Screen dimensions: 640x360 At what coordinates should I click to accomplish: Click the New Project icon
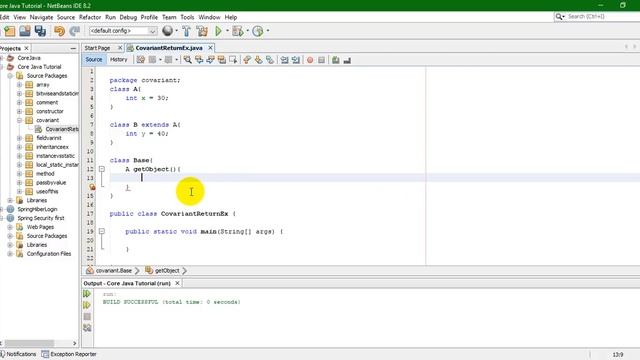pos(9,31)
